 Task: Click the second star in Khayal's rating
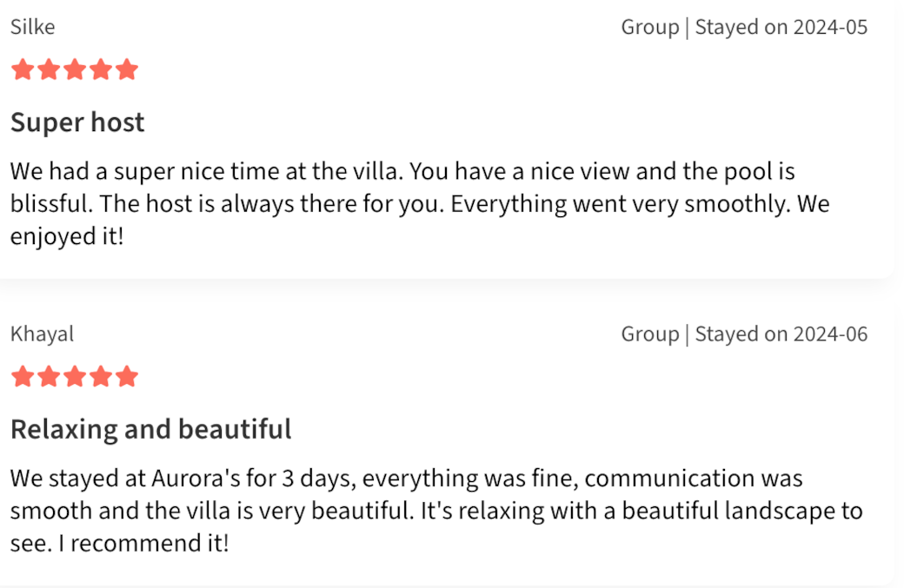tap(49, 377)
